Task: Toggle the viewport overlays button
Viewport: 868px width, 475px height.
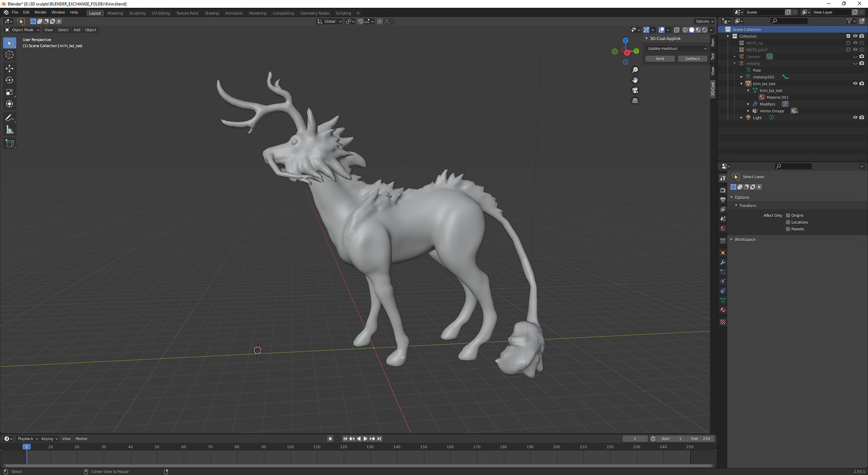Action: 661,30
